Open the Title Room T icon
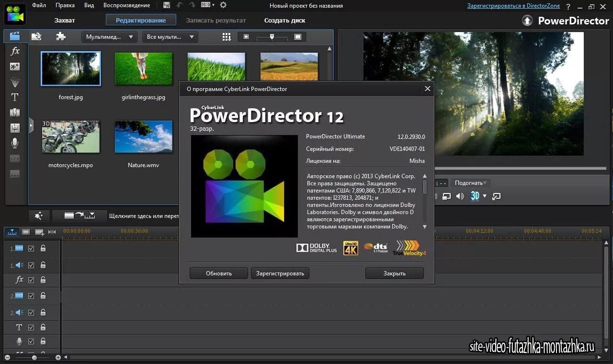 [x=15, y=97]
